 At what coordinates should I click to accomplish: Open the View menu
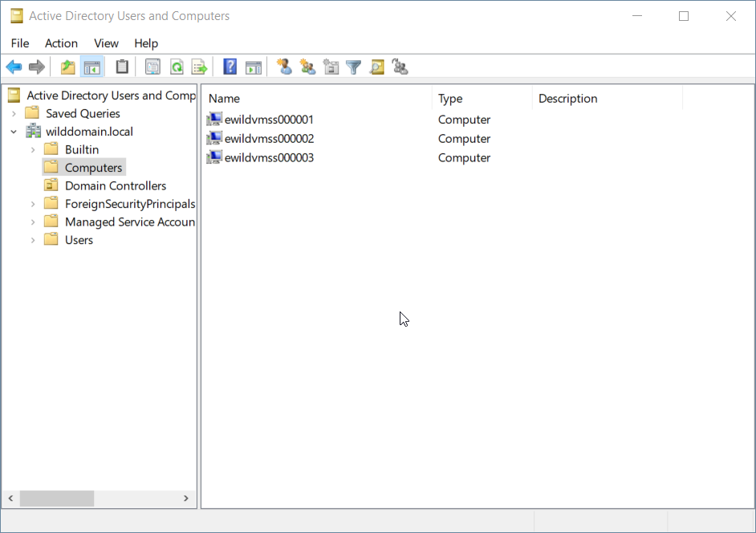pyautogui.click(x=106, y=43)
